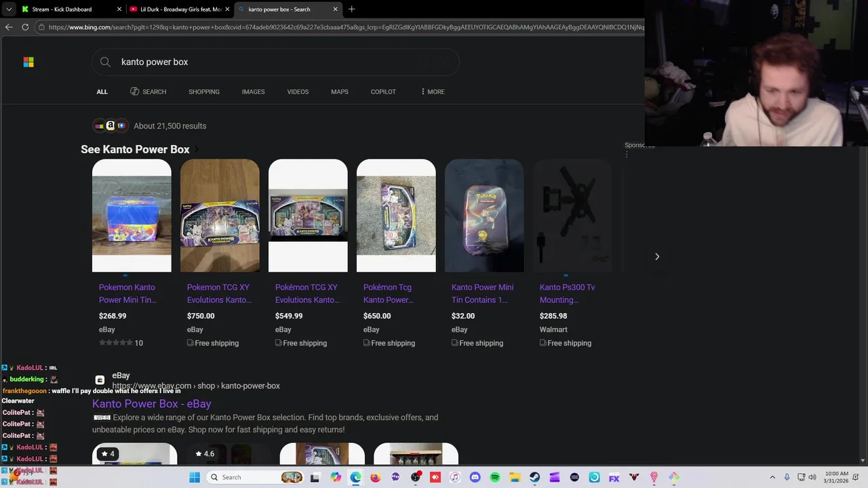Open OBS Studio from taskbar
This screenshot has height=488, width=868.
(x=415, y=477)
